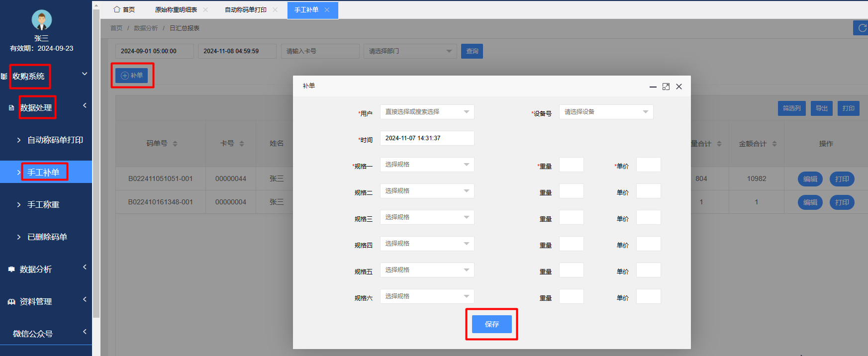Open the 用户 selection dropdown
868x356 pixels.
pyautogui.click(x=427, y=112)
